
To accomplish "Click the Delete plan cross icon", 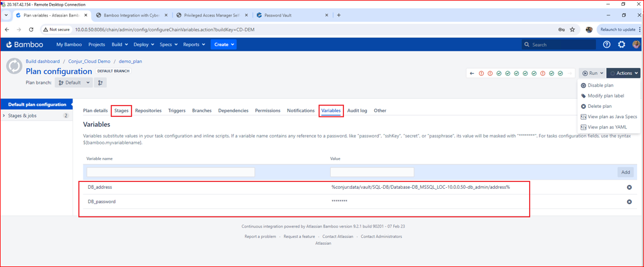I will click(583, 106).
